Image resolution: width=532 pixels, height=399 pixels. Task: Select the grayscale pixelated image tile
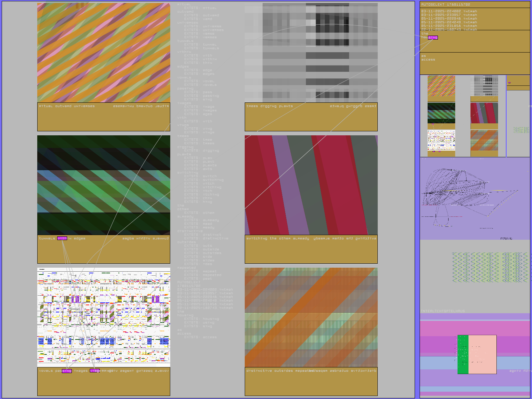click(x=311, y=53)
